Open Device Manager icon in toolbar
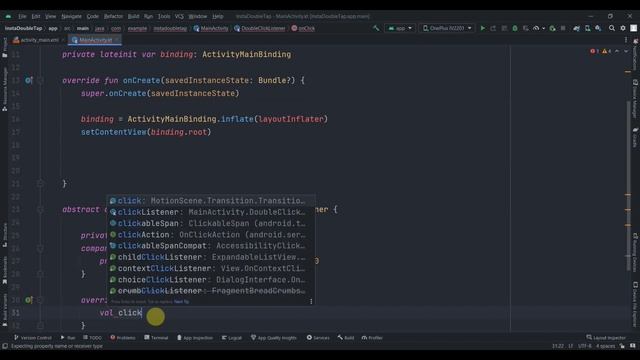 coord(587,28)
